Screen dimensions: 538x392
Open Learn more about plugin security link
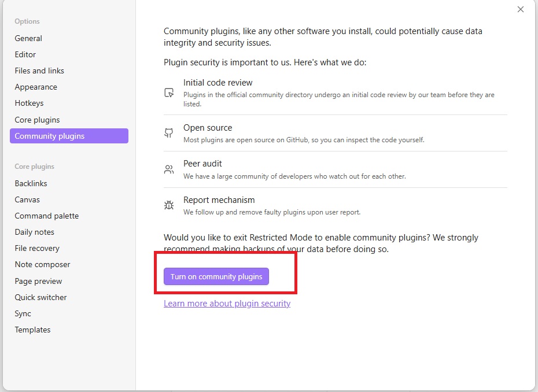point(227,304)
